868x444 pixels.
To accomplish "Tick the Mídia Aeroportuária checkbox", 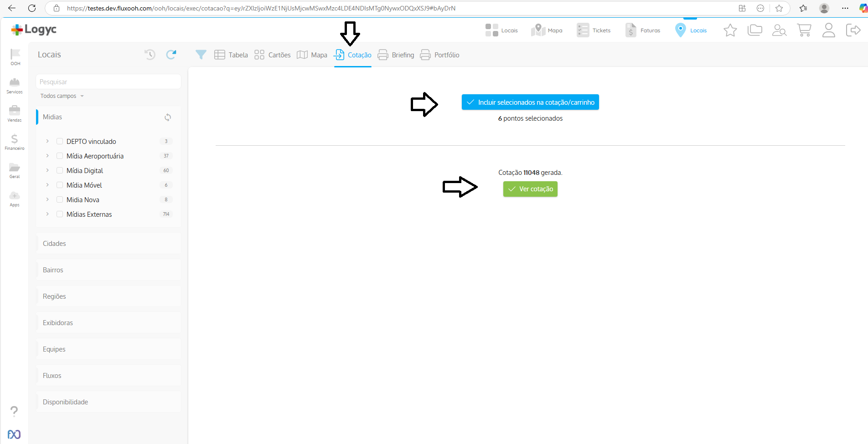I will (x=60, y=156).
